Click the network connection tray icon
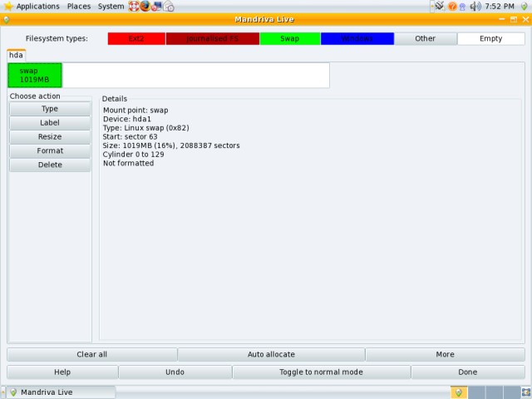 440,6
